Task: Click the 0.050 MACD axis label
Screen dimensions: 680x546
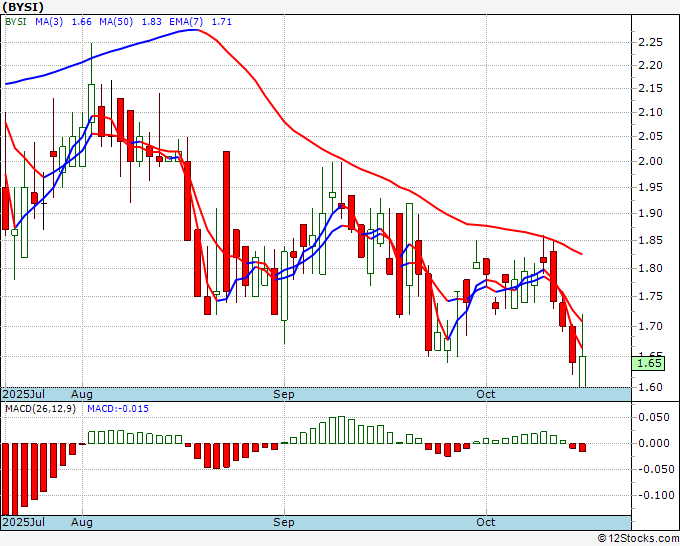Action: click(x=654, y=417)
